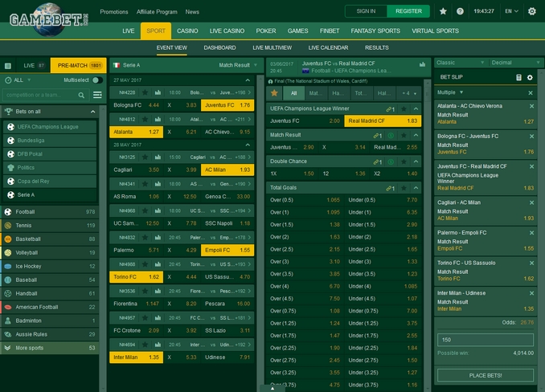This screenshot has width=545, height=392.
Task: Open the EN language dropdown
Action: click(511, 11)
